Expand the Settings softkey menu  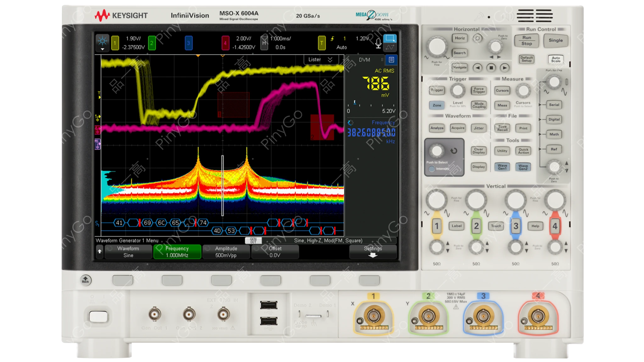tap(373, 251)
